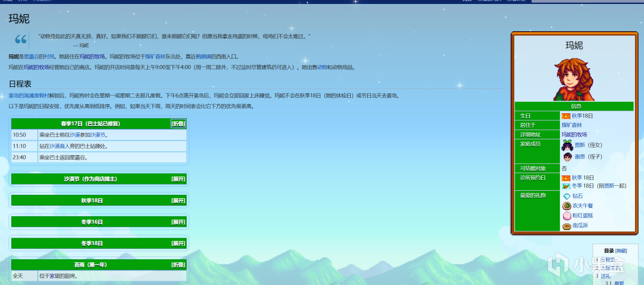Click the Pumpkin Pie (南瓜派) icon
This screenshot has height=285, width=644.
tap(567, 226)
